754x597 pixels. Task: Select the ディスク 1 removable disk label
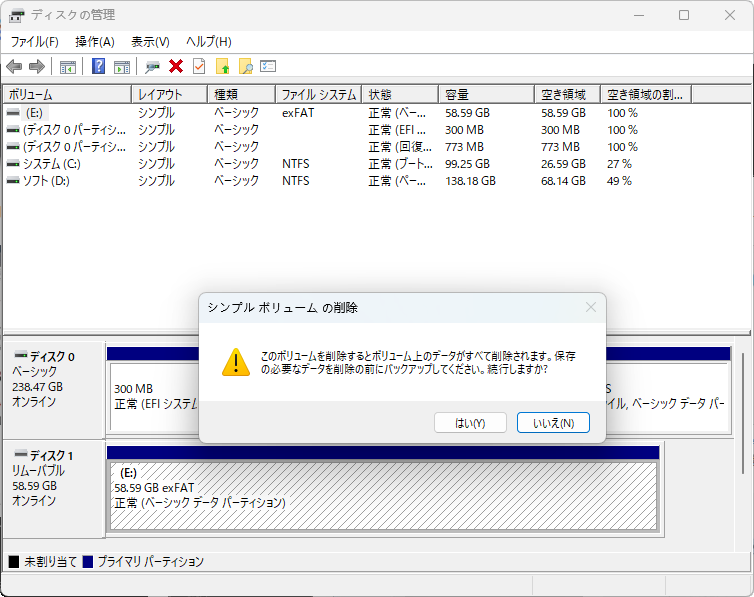tap(52, 455)
